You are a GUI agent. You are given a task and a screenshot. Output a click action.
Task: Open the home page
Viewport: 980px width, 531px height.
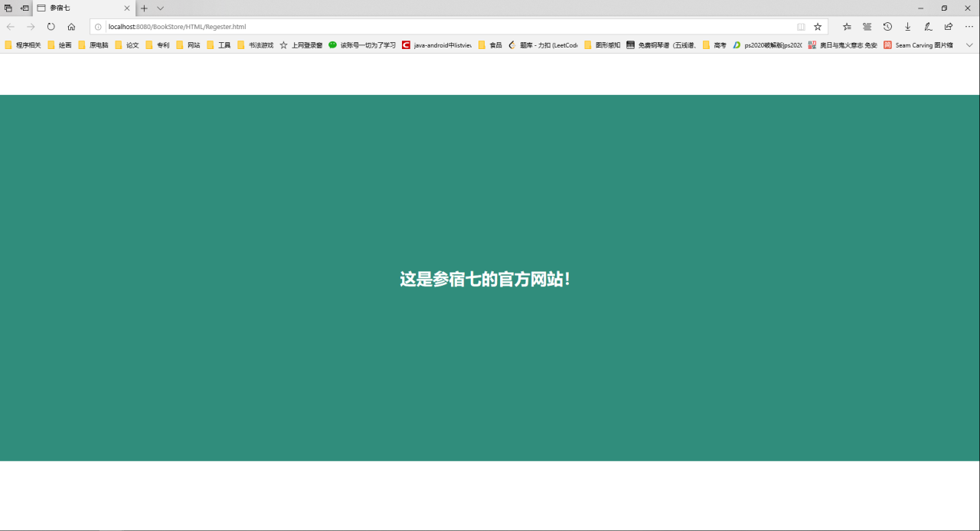tap(71, 26)
